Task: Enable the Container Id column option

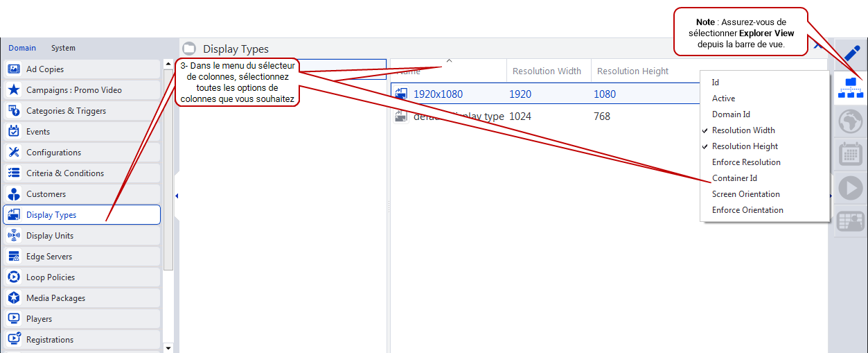Action: click(x=734, y=178)
